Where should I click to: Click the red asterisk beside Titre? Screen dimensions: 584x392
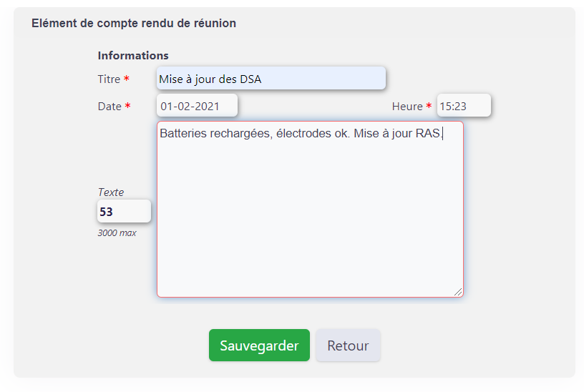[x=127, y=78]
